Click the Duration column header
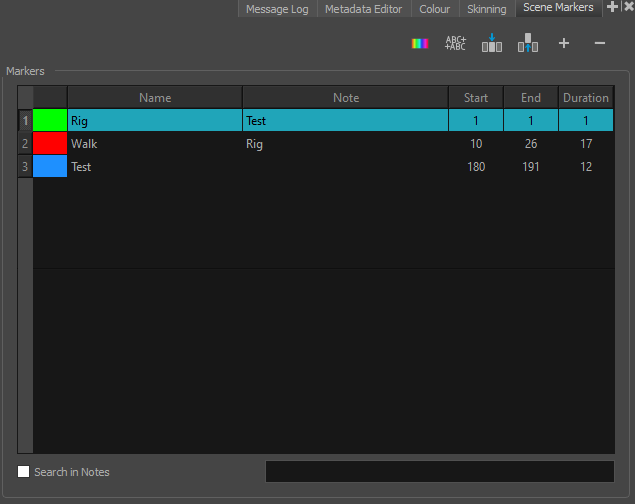 tap(585, 98)
